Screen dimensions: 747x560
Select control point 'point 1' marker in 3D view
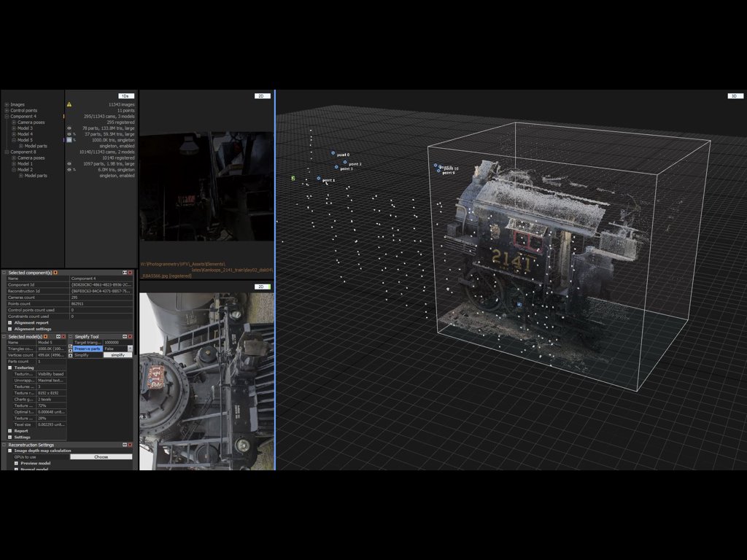[319, 179]
